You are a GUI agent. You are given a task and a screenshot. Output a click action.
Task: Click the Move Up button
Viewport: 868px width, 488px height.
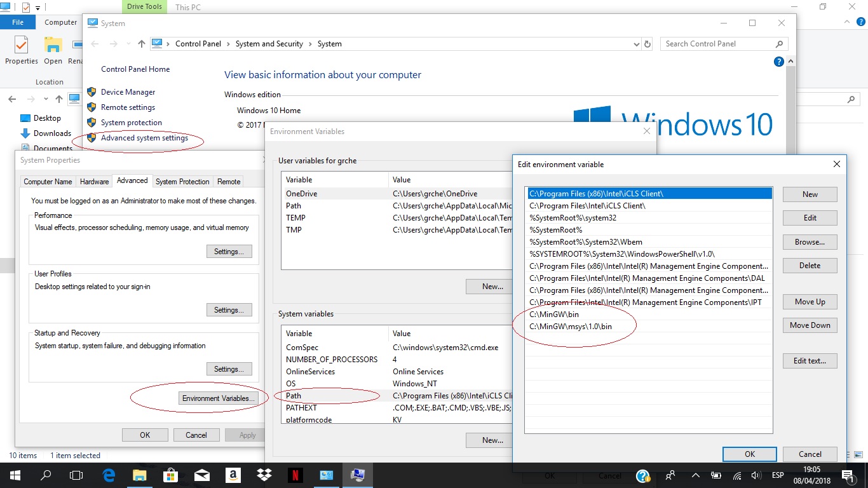click(810, 302)
